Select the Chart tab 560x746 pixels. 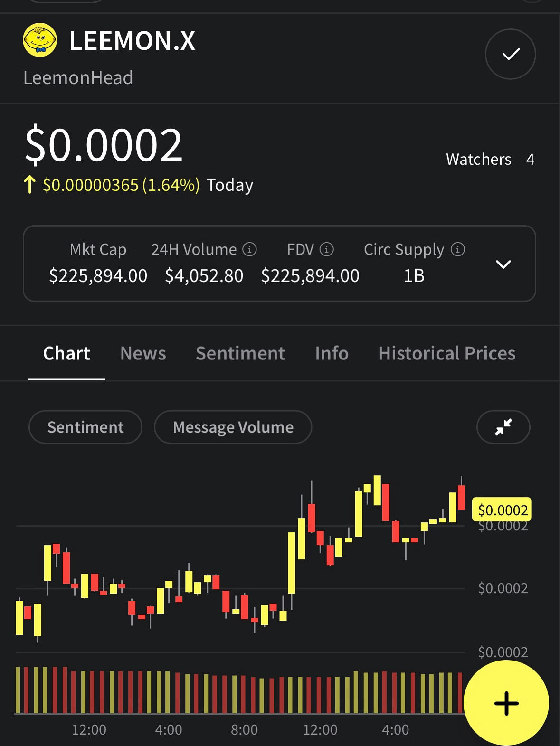[x=66, y=353]
